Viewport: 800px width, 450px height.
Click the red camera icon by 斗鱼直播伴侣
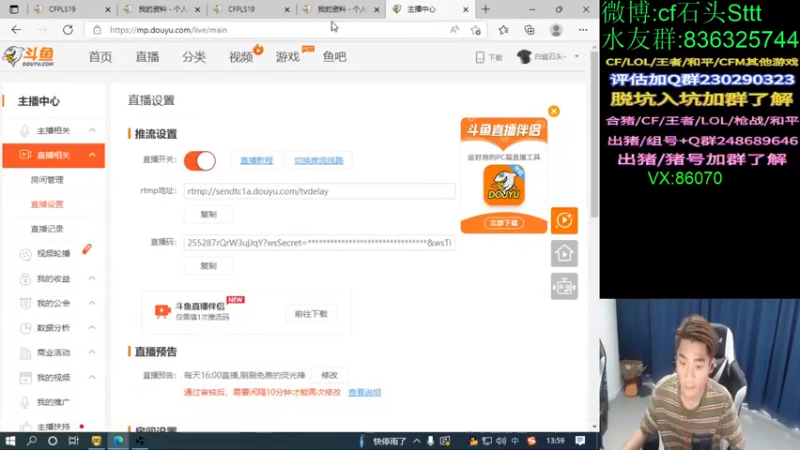162,311
